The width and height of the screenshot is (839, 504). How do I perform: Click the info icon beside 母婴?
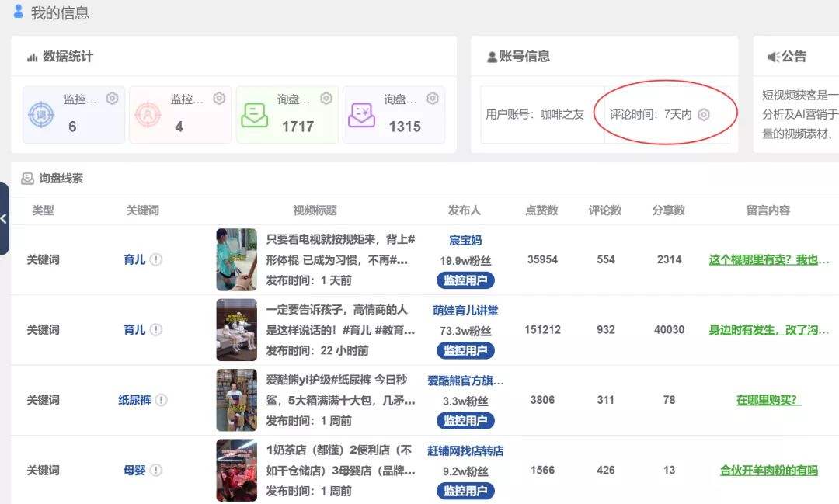(x=155, y=471)
